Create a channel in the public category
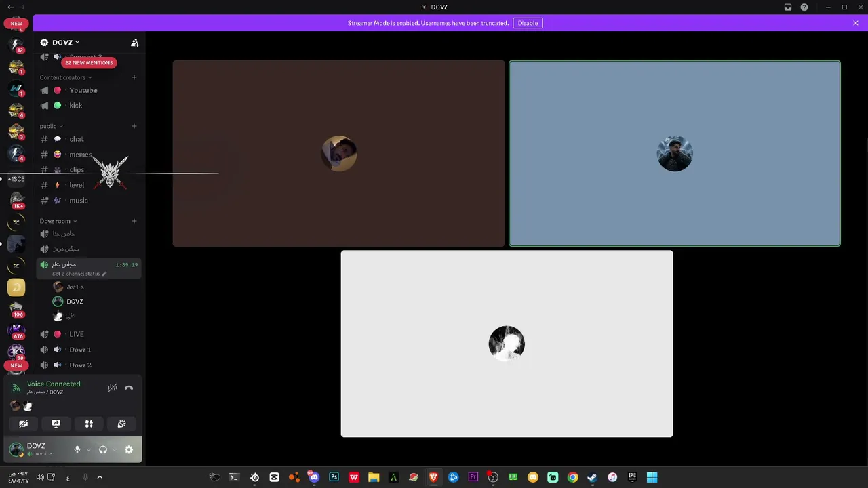This screenshot has width=868, height=488. 134,126
